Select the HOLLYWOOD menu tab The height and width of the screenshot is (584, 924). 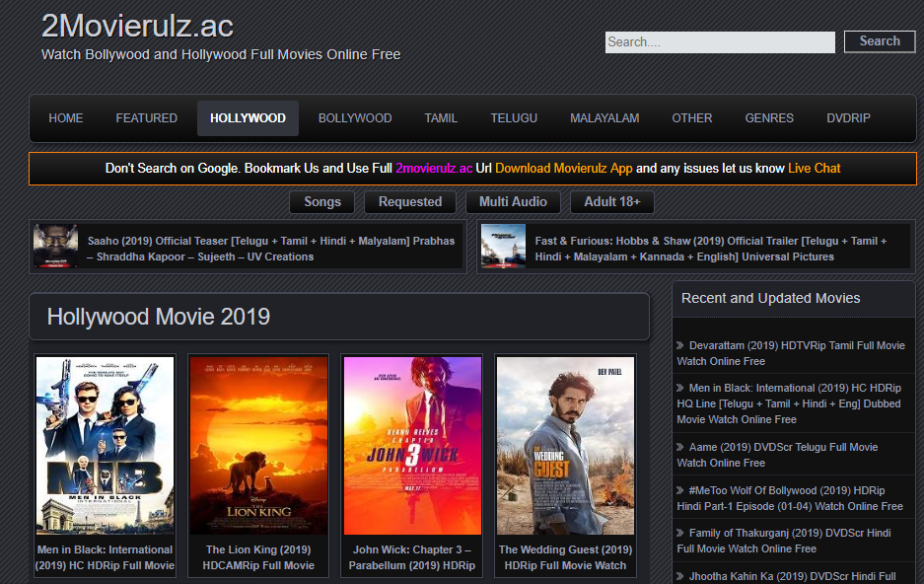[249, 117]
